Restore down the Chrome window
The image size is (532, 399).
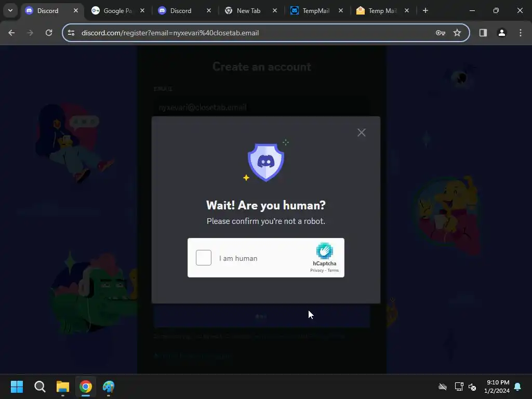point(496,10)
